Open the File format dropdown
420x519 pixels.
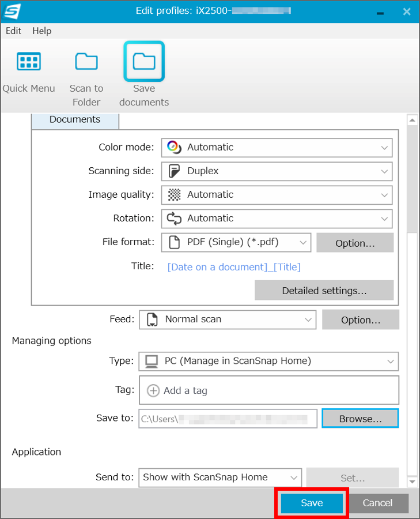236,242
